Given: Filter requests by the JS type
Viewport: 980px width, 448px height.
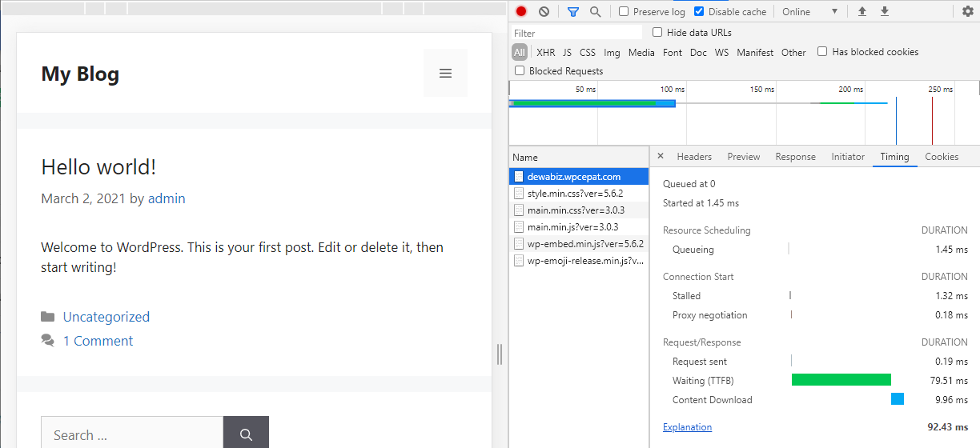Looking at the screenshot, I should (567, 53).
